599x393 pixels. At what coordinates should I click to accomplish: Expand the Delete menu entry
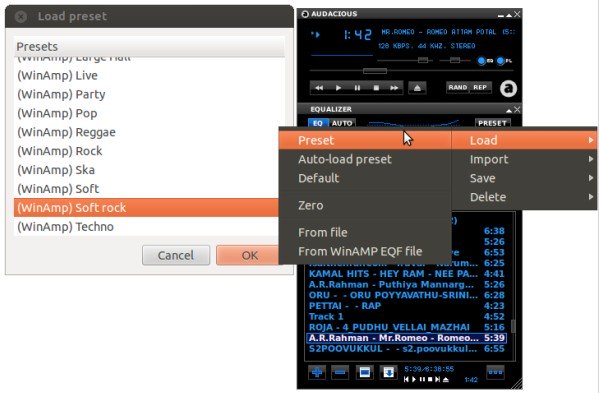tap(524, 197)
